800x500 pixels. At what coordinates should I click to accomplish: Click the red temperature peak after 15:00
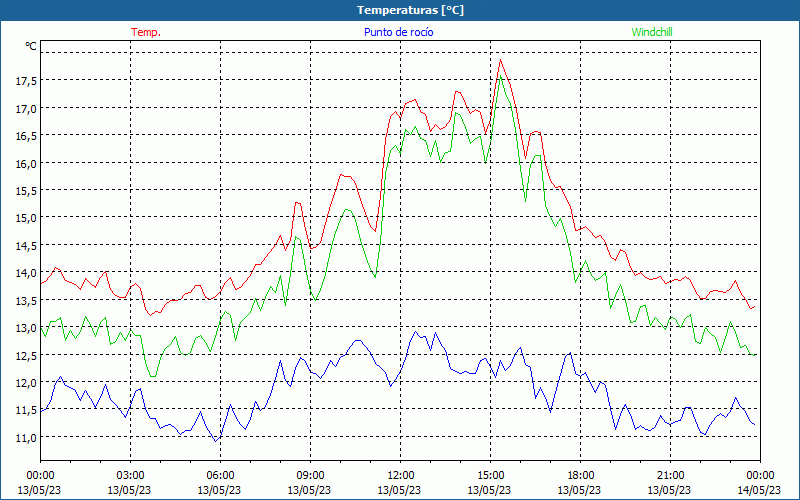click(500, 60)
